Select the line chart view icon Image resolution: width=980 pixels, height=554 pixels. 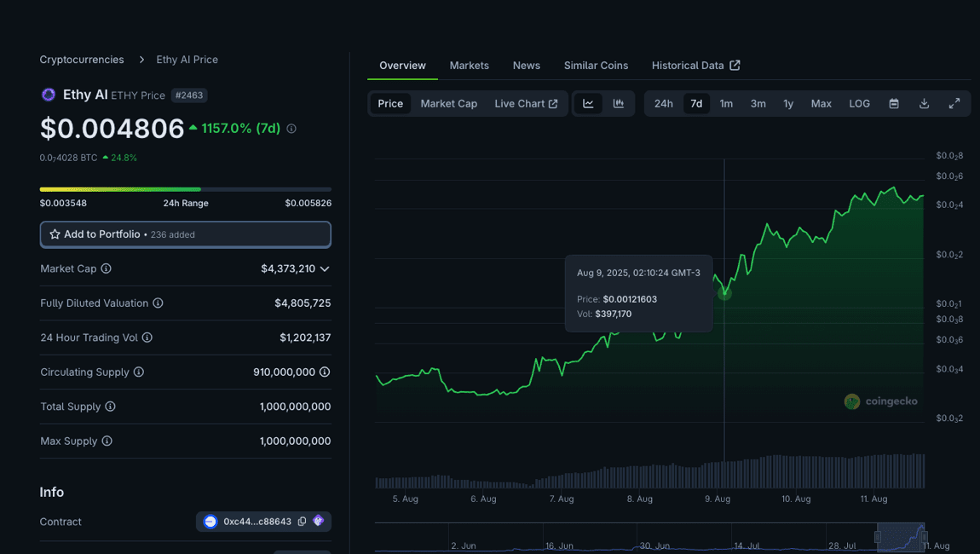588,103
